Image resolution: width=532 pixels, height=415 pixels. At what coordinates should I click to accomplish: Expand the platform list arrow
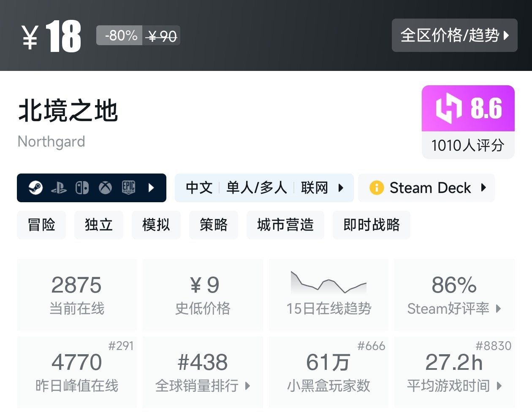tap(152, 188)
